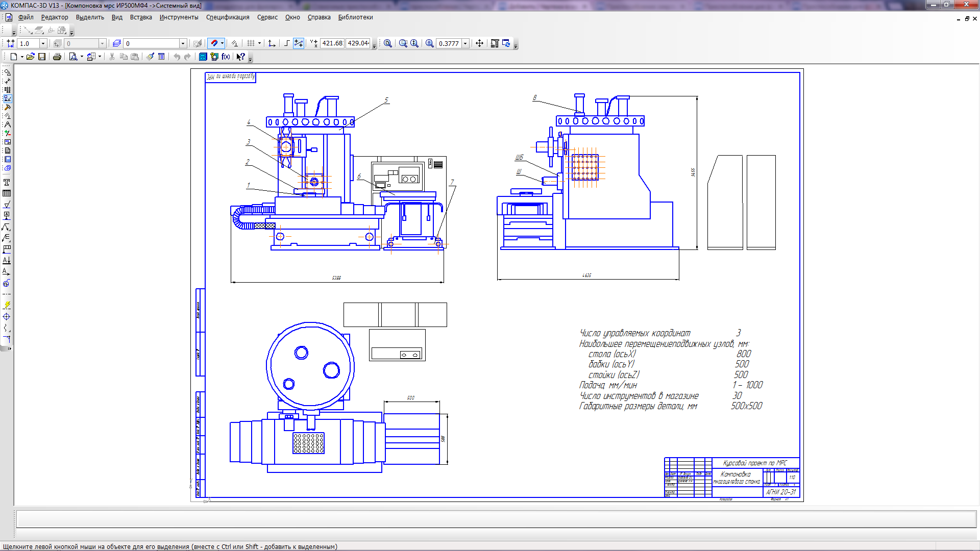The image size is (980, 551).
Task: Open the Вид menu
Action: coord(117,17)
